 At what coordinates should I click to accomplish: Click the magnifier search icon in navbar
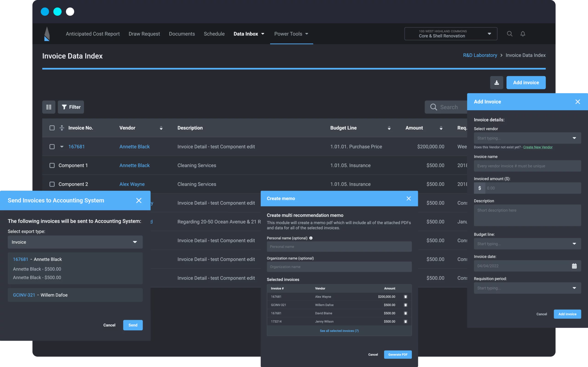(x=509, y=34)
